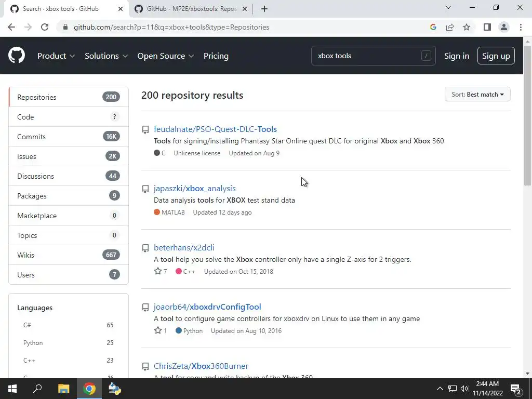Select the Code filter
This screenshot has width=532, height=399.
[x=69, y=117]
